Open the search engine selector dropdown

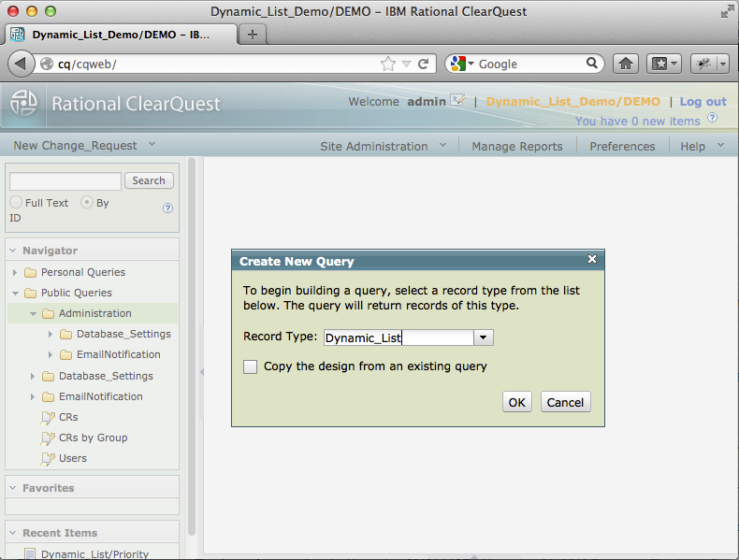click(471, 64)
